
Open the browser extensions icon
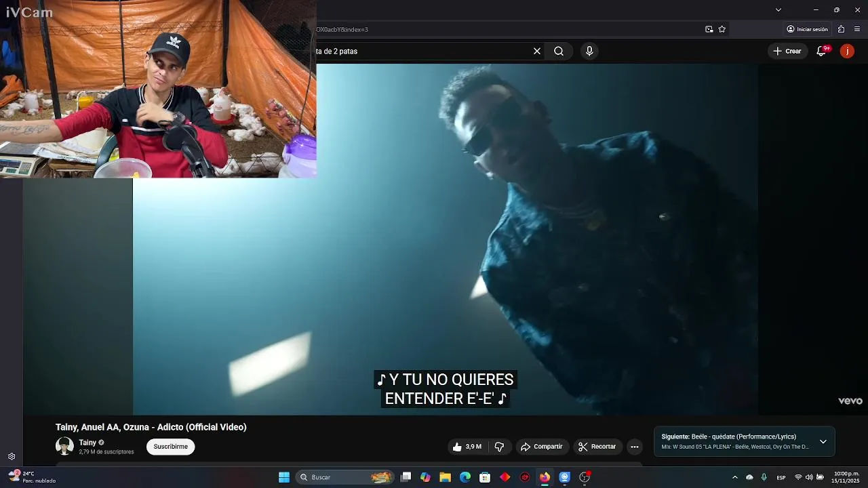(x=841, y=29)
